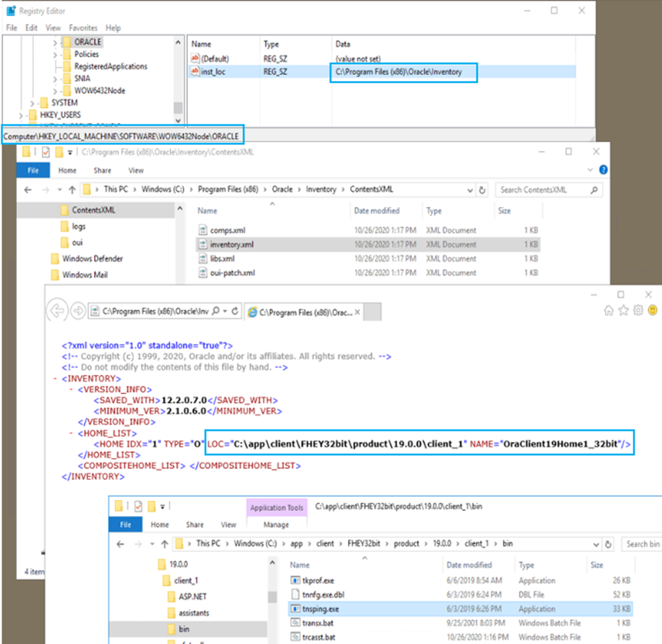Click Back arrow in ContentsXML explorer
Screen dimensions: 662x644
click(28, 190)
